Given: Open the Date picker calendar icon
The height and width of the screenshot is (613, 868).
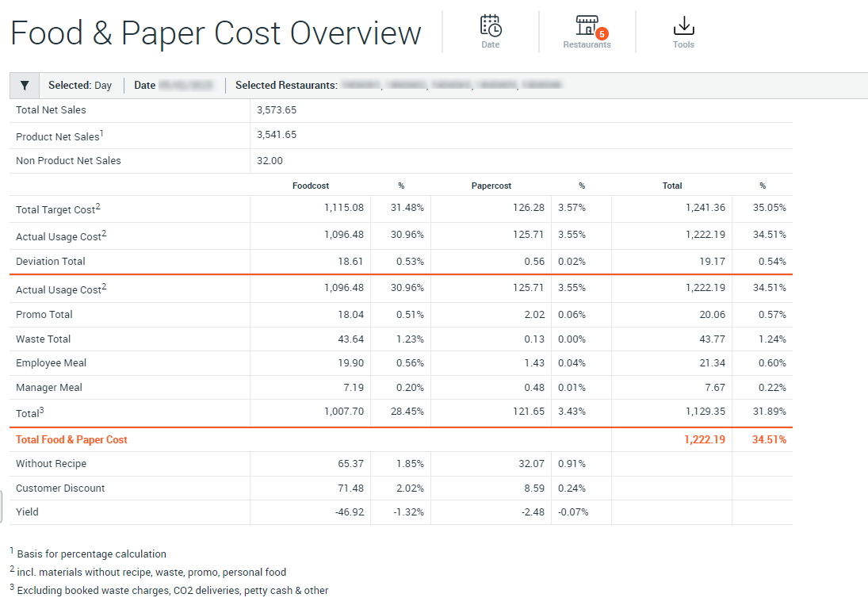Looking at the screenshot, I should [491, 26].
